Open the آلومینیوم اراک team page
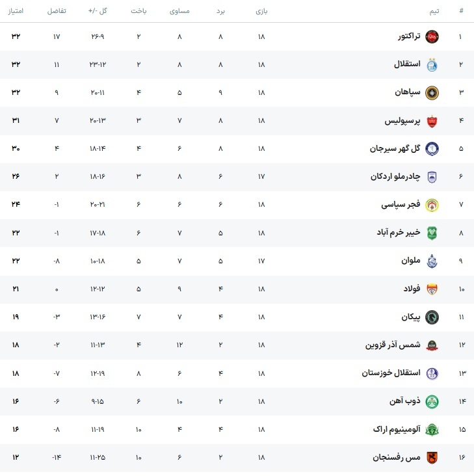This screenshot has height=476, width=474. point(397,430)
